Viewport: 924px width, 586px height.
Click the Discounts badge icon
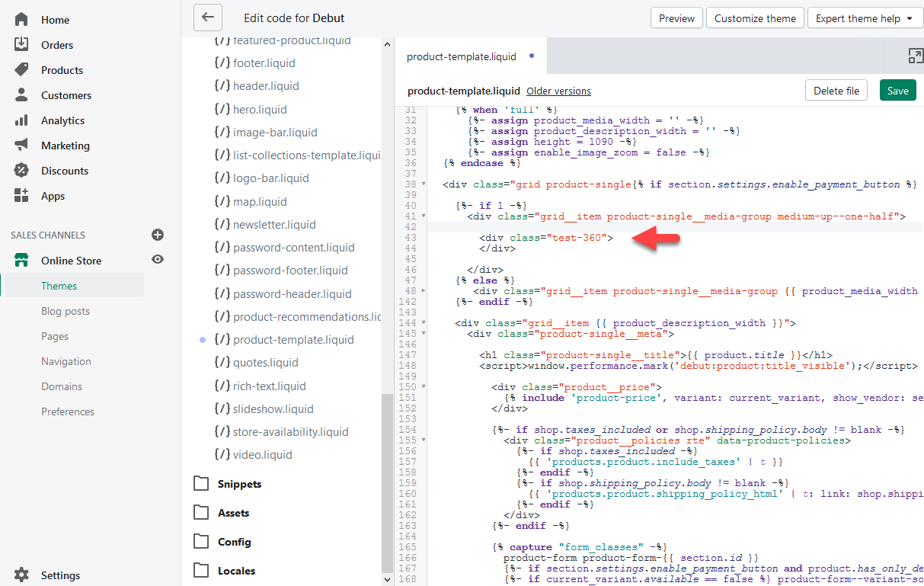pyautogui.click(x=21, y=170)
